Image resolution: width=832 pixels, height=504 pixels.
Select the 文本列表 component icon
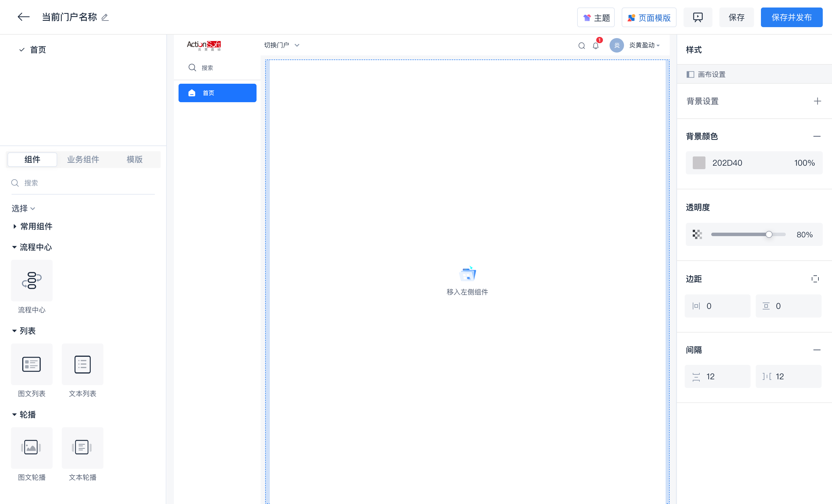(82, 364)
